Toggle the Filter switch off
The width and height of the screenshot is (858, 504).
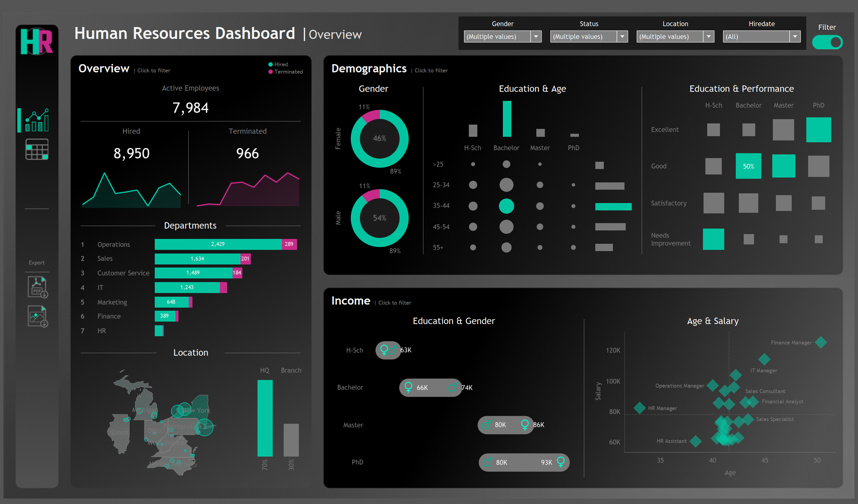828,42
